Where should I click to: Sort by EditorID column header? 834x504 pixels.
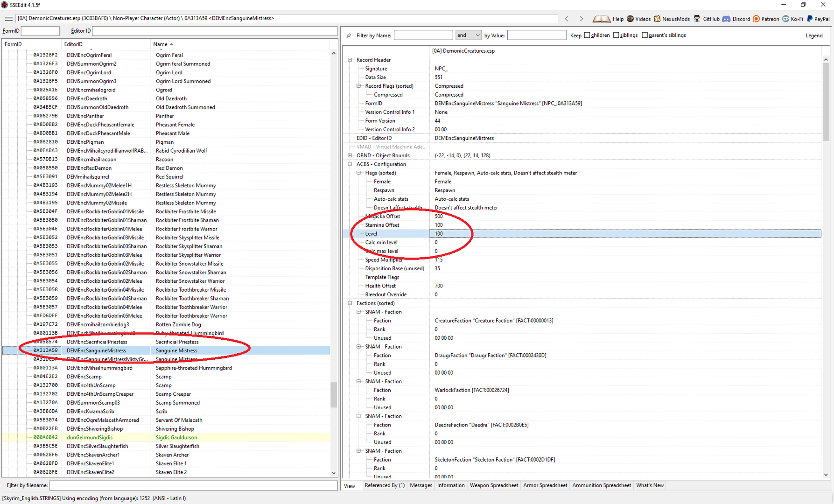[105, 44]
